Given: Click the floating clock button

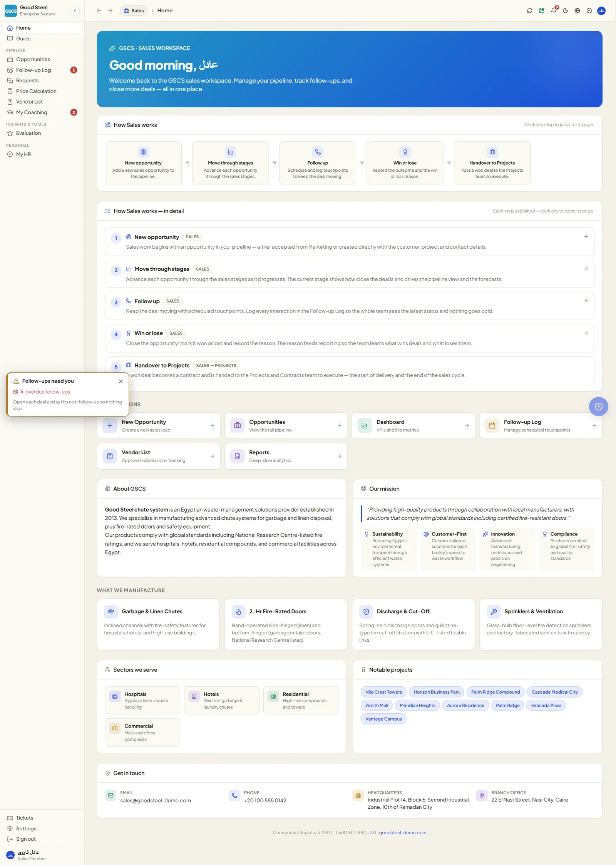Looking at the screenshot, I should [x=598, y=406].
